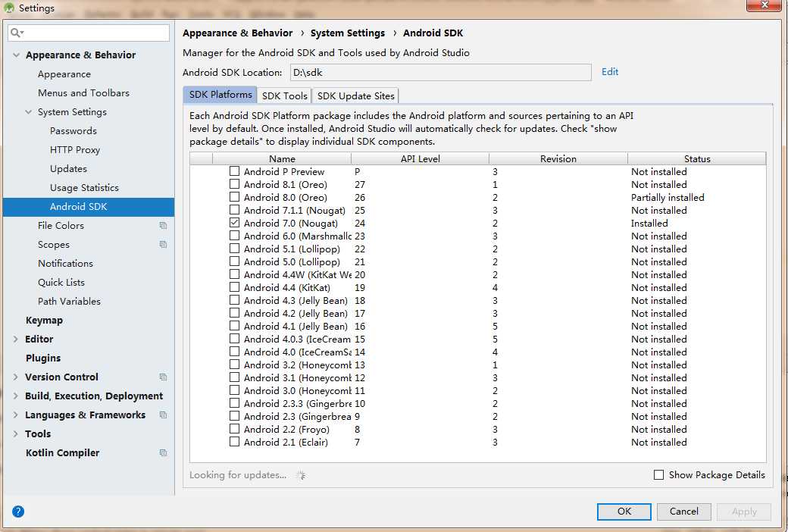Image resolution: width=788 pixels, height=532 pixels.
Task: Open the Keymap settings page
Action: point(44,321)
